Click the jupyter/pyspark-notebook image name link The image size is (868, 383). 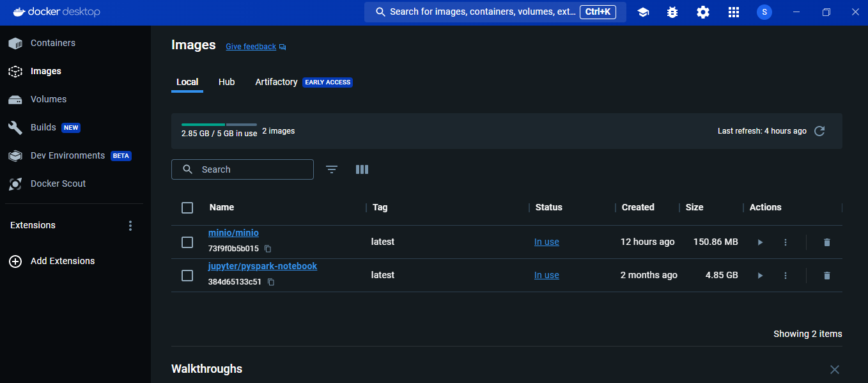coord(262,266)
